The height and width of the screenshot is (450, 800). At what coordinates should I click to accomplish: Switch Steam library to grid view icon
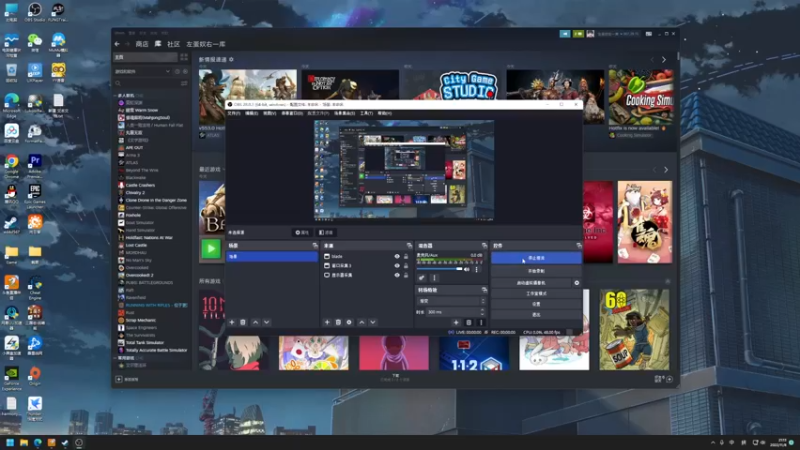(x=184, y=57)
